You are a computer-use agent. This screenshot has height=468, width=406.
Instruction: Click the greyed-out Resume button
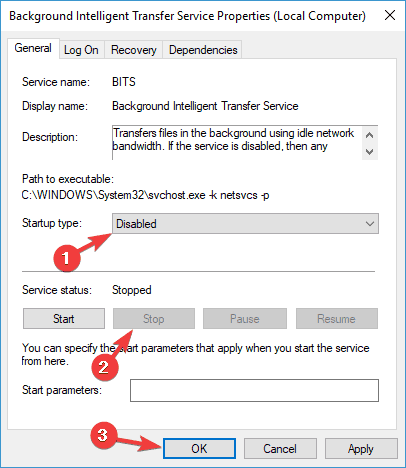tap(337, 319)
